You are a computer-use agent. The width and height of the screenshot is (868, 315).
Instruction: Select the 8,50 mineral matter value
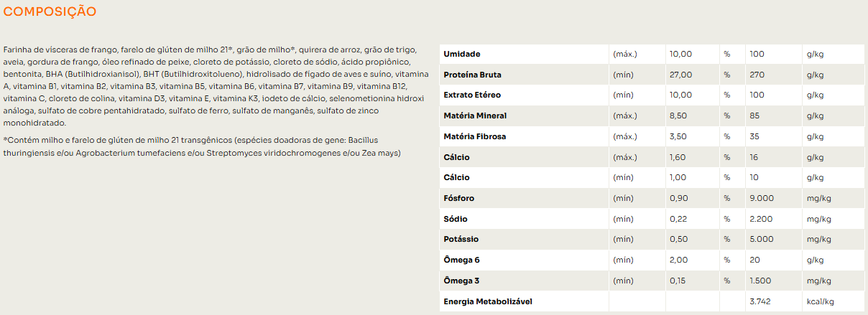679,116
